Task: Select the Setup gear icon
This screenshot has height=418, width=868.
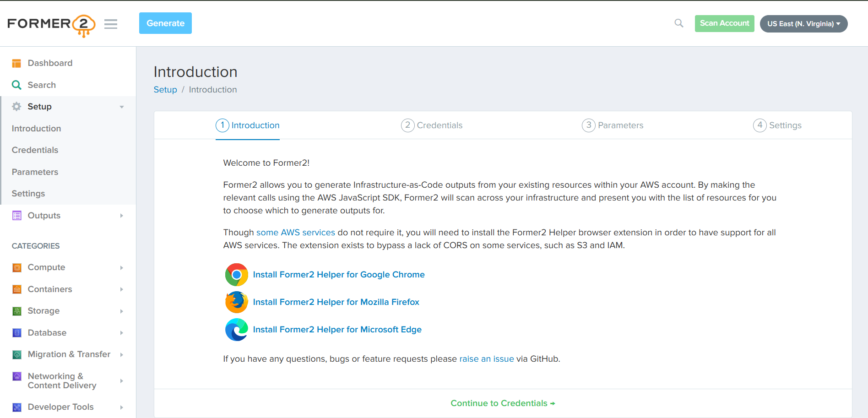Action: point(16,106)
